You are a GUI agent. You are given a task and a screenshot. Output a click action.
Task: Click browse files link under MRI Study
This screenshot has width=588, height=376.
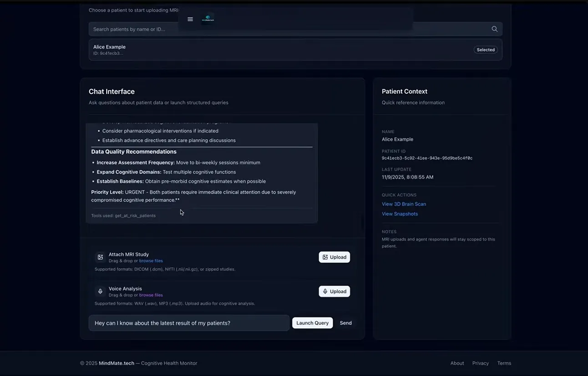click(x=151, y=261)
